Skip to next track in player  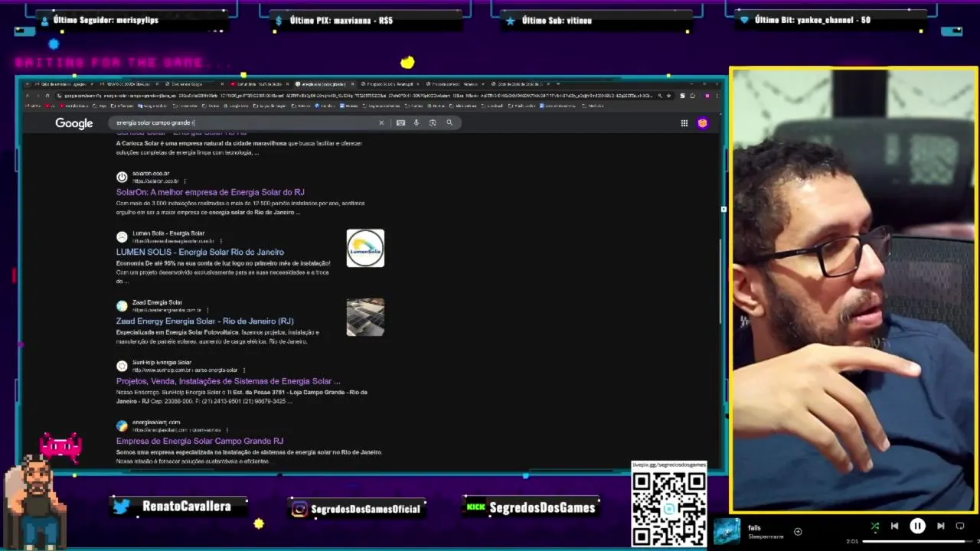click(x=940, y=526)
